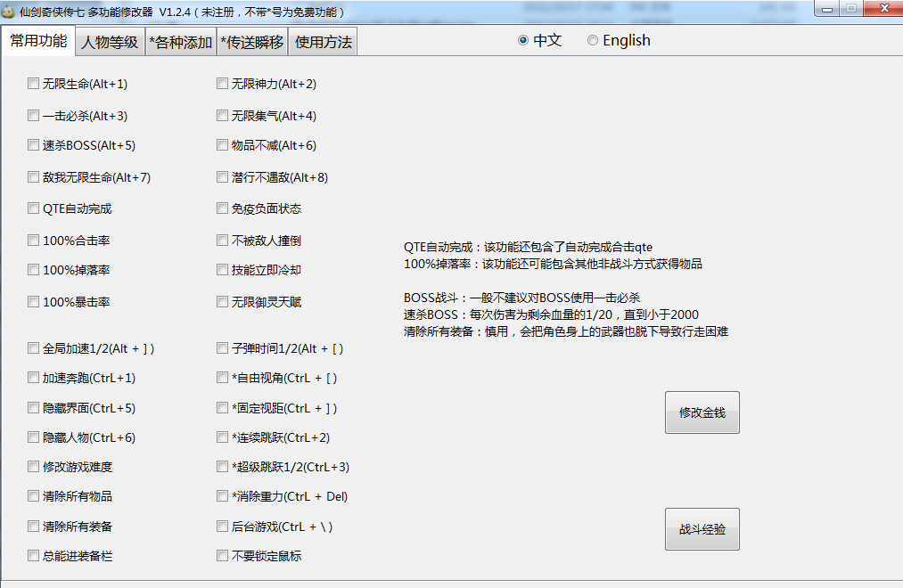Switch to the *传送瞬移 tab

click(x=252, y=42)
